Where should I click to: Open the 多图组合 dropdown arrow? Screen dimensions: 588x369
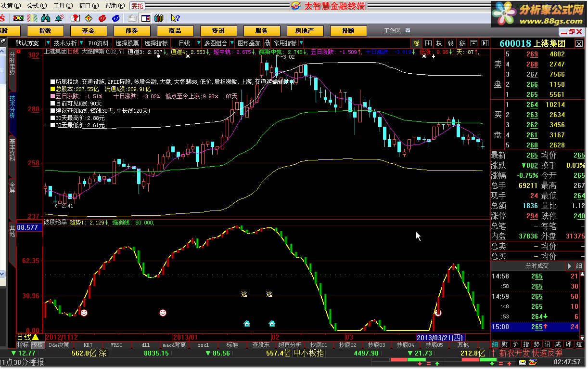232,43
